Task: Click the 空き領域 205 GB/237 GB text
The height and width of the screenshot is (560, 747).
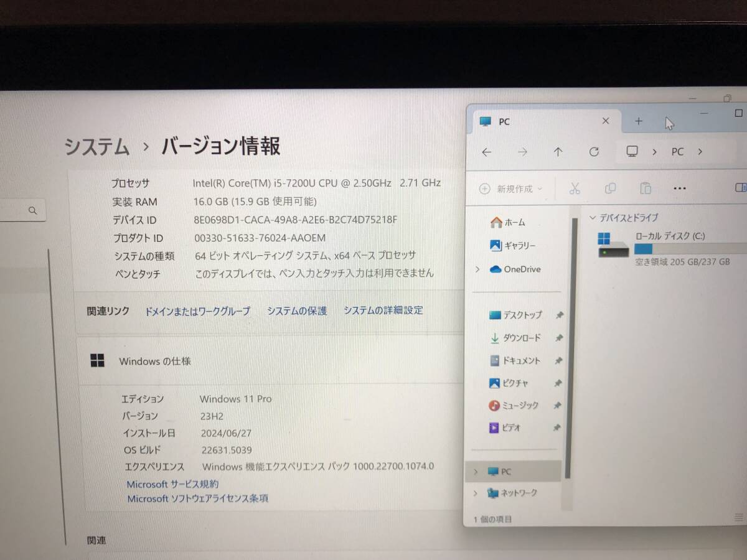Action: 682,262
